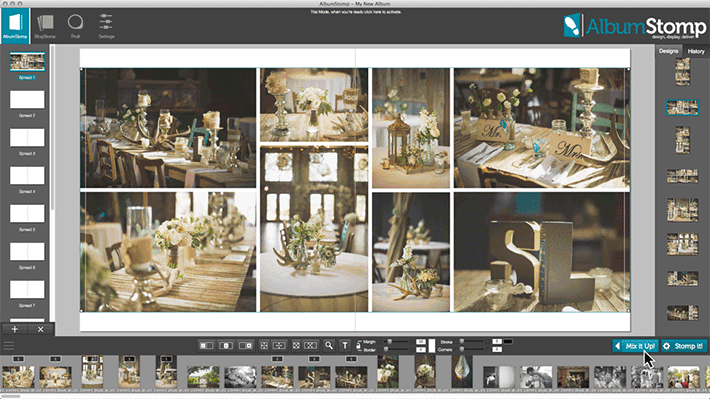
Task: Select the last design layout thumbnail
Action: coord(682,312)
